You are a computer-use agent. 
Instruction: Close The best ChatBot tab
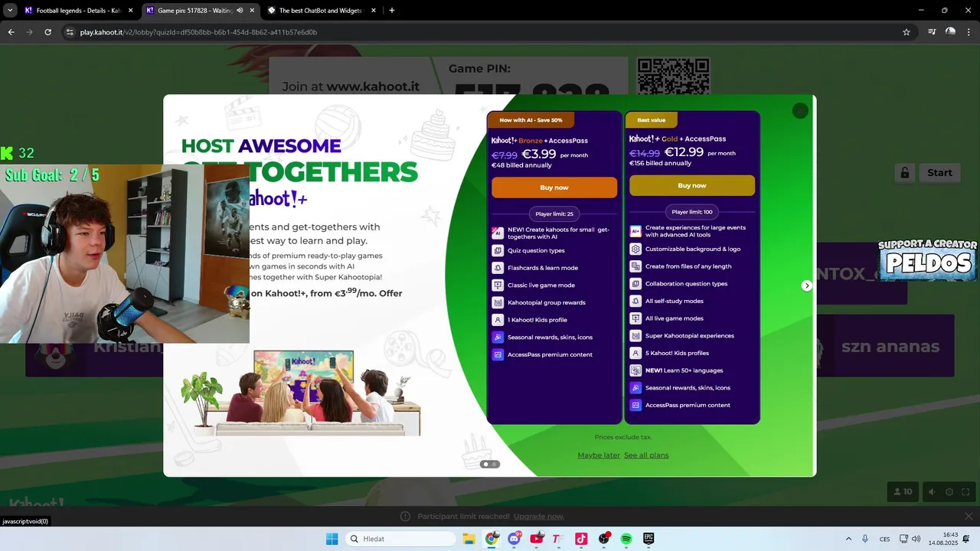(x=374, y=11)
